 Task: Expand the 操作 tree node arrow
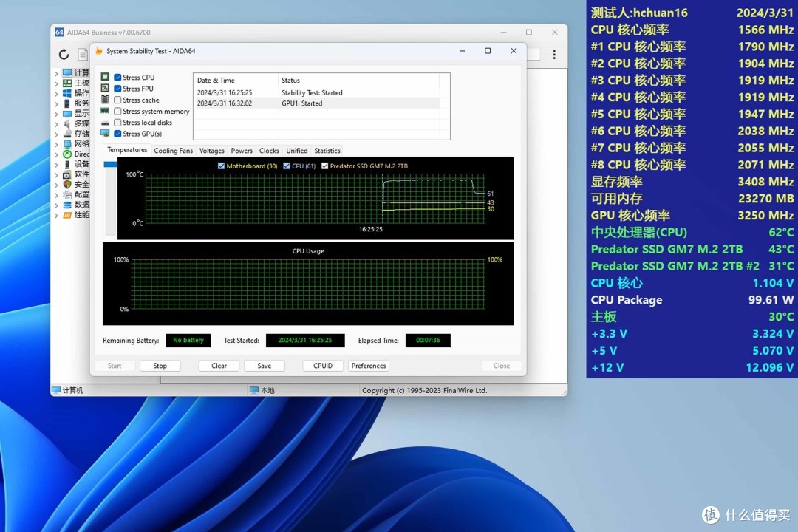tap(56, 94)
